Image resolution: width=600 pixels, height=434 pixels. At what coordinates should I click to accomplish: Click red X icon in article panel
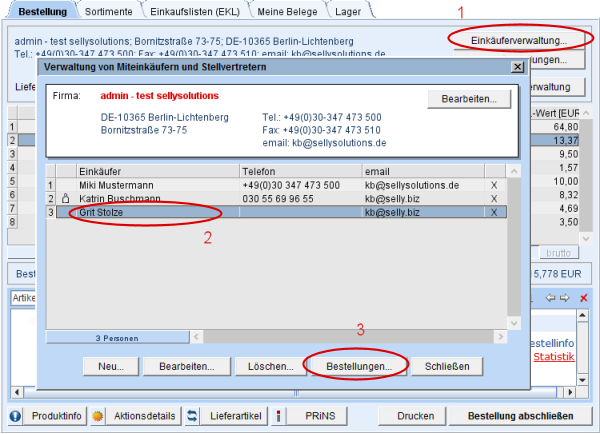click(584, 298)
